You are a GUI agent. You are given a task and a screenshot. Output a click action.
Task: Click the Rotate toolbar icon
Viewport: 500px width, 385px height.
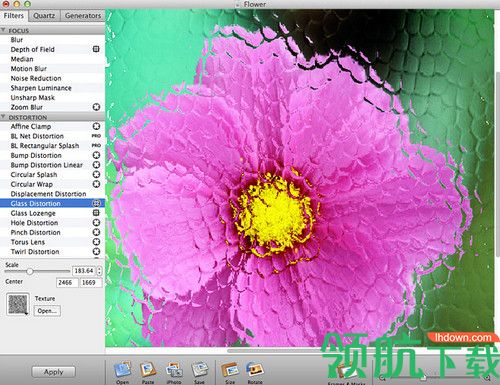[255, 370]
